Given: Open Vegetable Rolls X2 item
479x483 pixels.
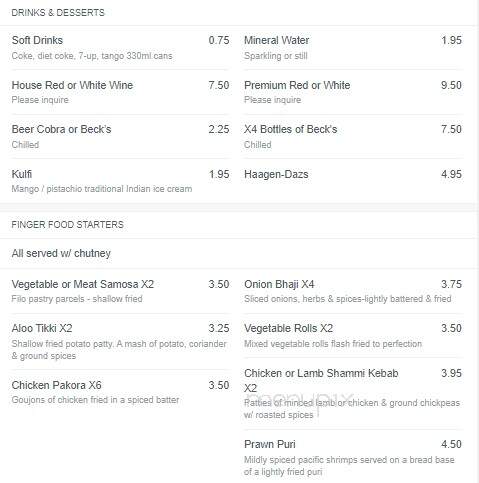Looking at the screenshot, I should point(353,336).
